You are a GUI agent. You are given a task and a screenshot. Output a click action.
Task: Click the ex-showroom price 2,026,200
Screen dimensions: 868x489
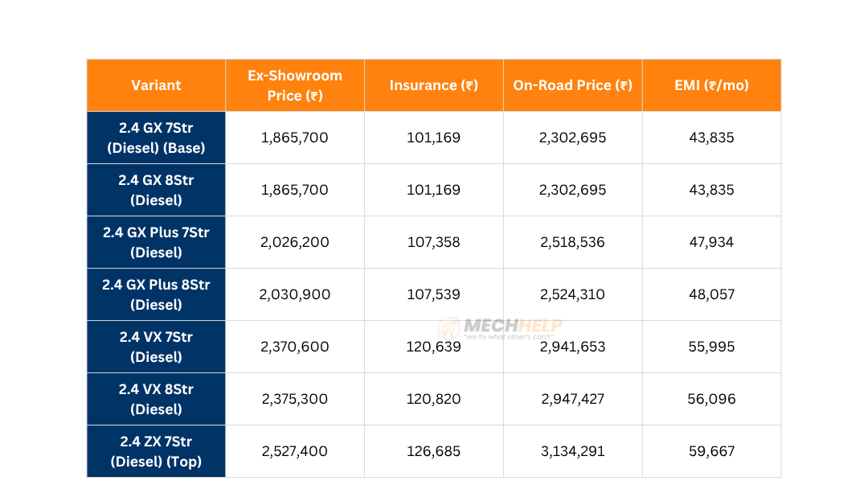295,242
